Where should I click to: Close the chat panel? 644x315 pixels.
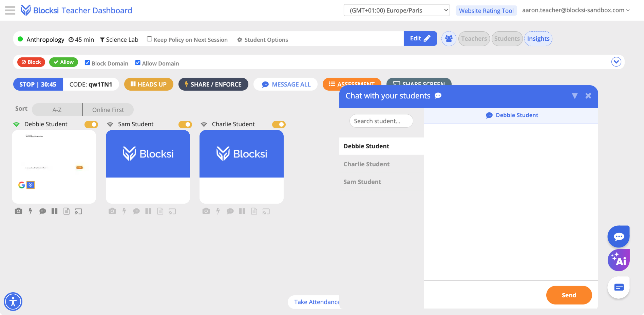click(x=588, y=96)
